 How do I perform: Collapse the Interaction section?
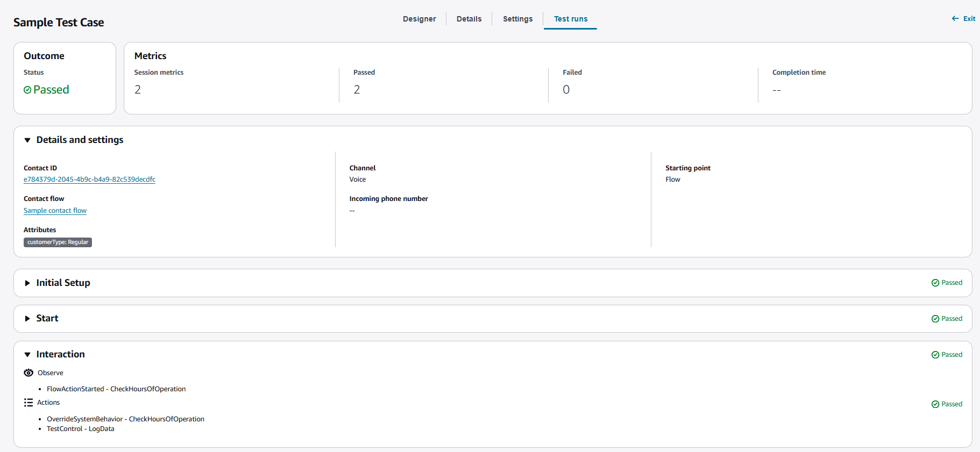[27, 355]
